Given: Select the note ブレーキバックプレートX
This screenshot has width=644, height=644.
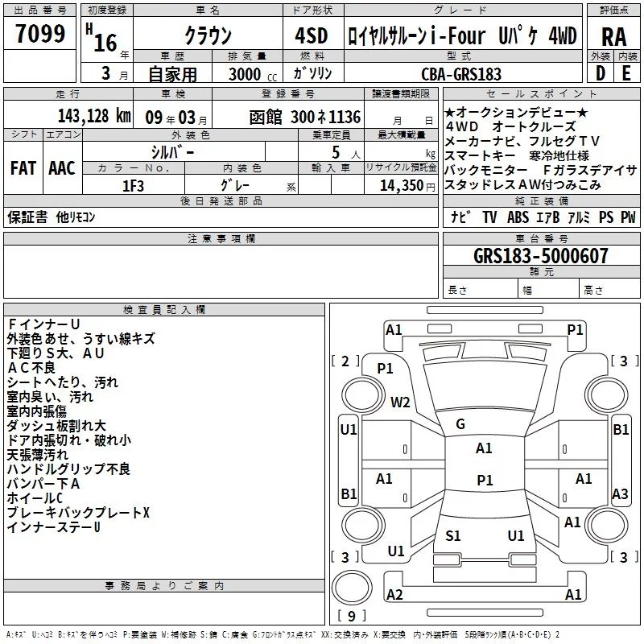Looking at the screenshot, I should pyautogui.click(x=78, y=513).
